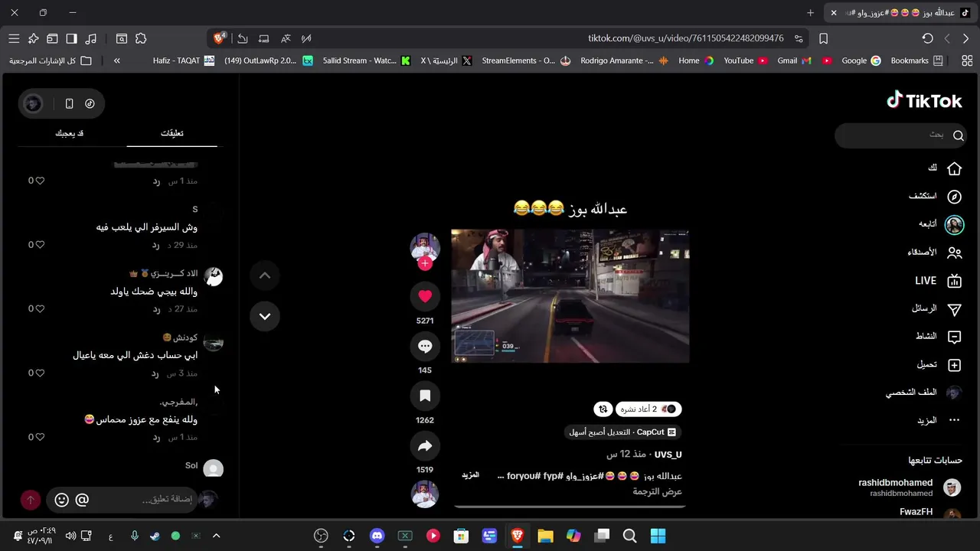This screenshot has width=980, height=551.
Task: Open File Explorer from the taskbar
Action: [x=545, y=536]
